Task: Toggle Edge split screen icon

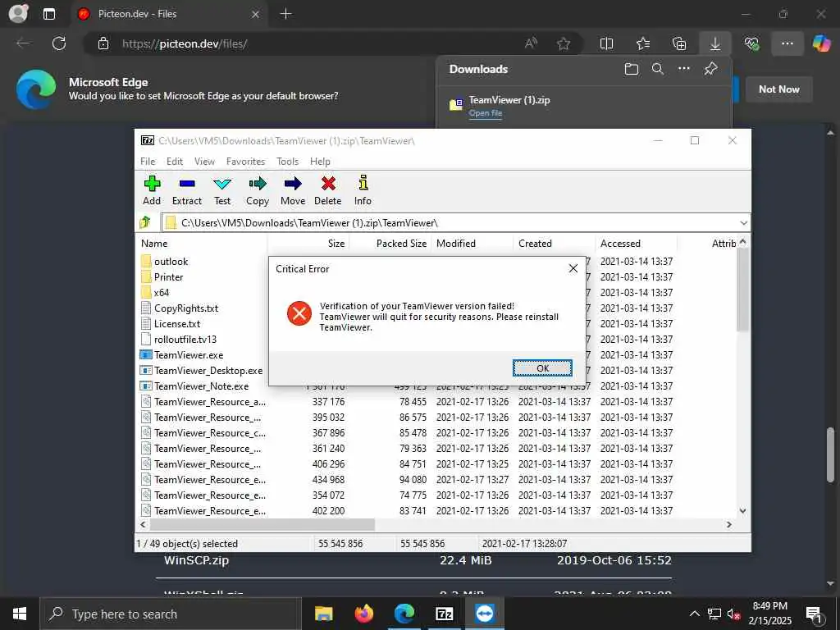Action: 606,43
